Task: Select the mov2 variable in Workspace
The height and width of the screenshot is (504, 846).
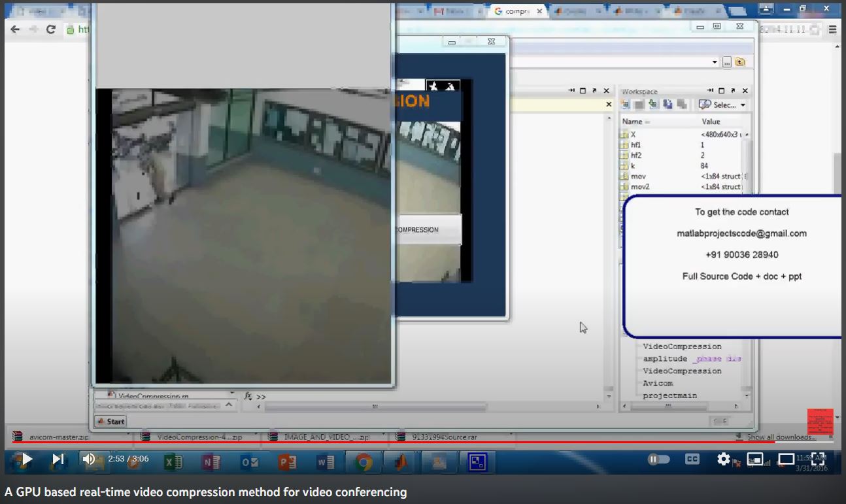Action: tap(639, 187)
